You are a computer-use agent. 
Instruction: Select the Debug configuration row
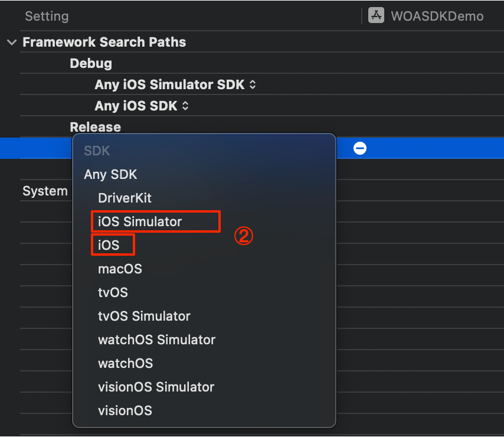(91, 63)
